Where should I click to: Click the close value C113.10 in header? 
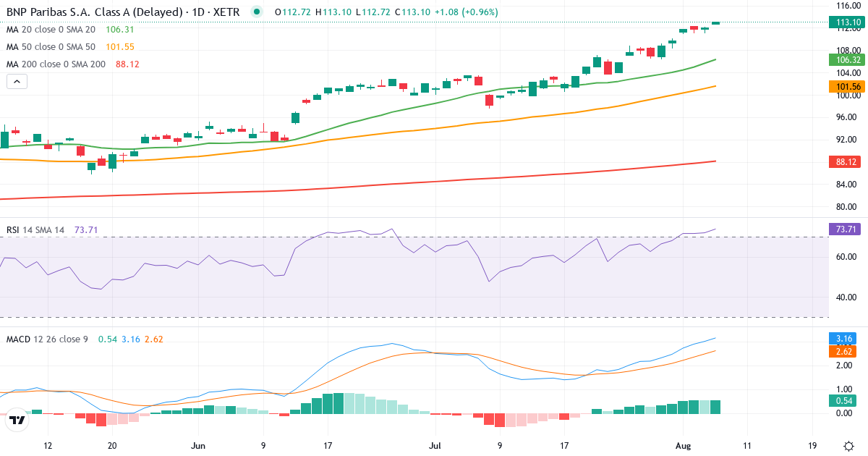[x=413, y=12]
